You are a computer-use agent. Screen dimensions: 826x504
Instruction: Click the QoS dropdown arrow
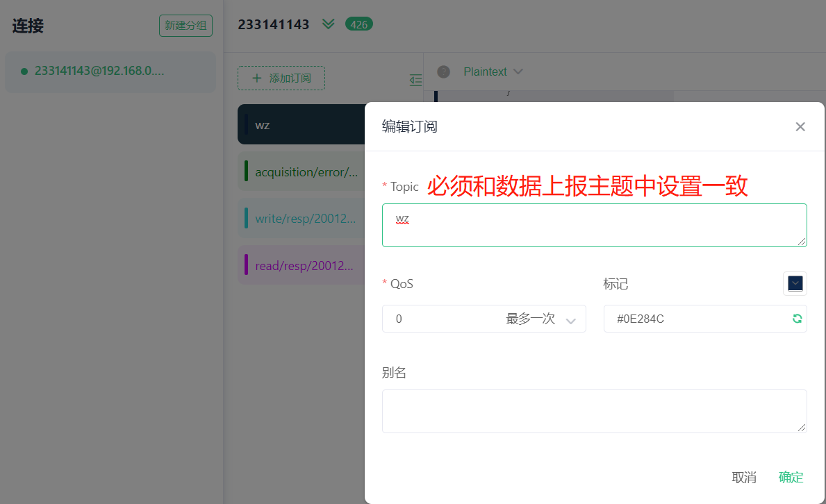click(571, 320)
